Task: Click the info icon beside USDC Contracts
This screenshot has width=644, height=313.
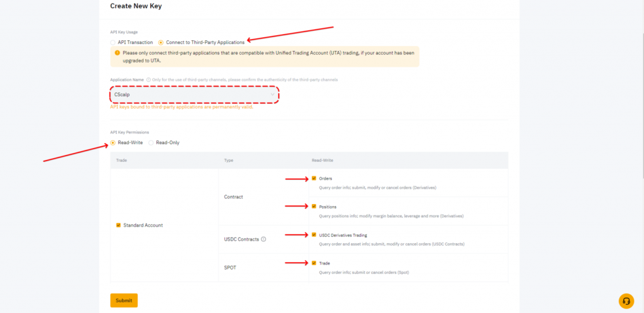Action: point(264,239)
